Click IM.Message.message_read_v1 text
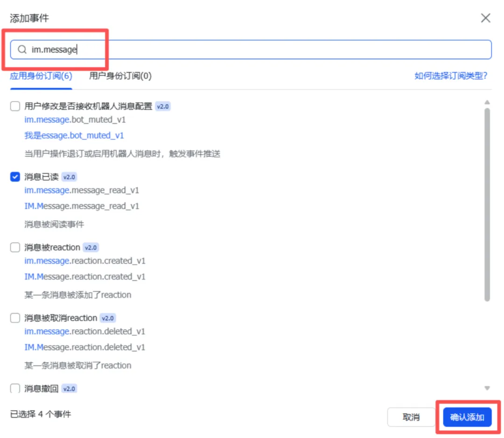This screenshot has width=504, height=438. [x=82, y=206]
